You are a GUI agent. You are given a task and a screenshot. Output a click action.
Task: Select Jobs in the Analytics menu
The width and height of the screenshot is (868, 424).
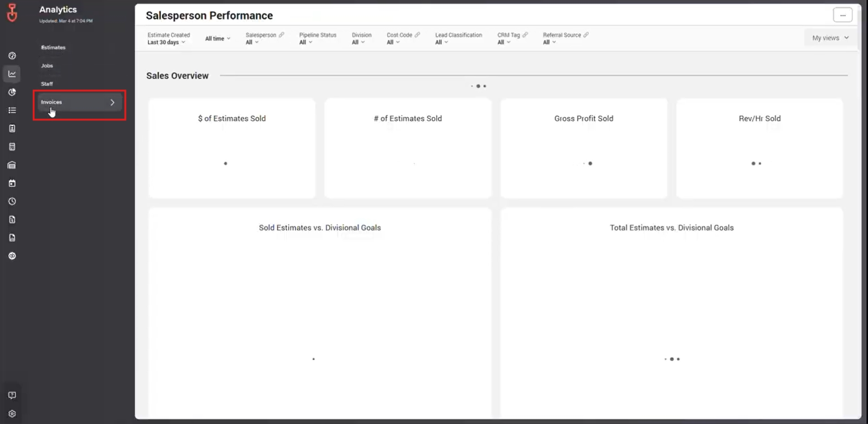[x=47, y=66]
